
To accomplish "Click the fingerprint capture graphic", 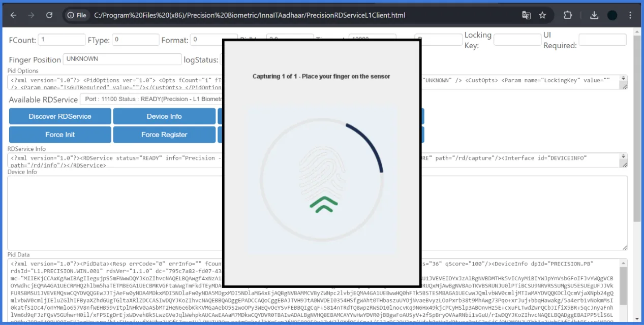I will [x=322, y=180].
